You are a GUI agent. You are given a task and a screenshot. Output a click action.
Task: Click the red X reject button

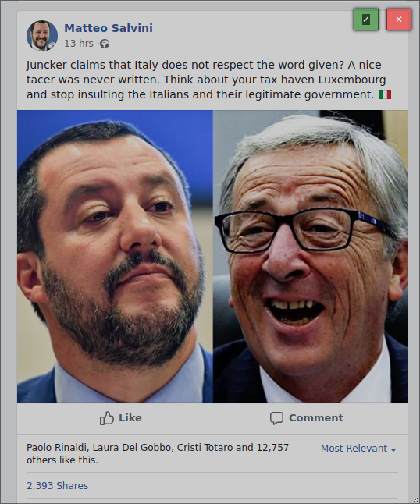(399, 20)
